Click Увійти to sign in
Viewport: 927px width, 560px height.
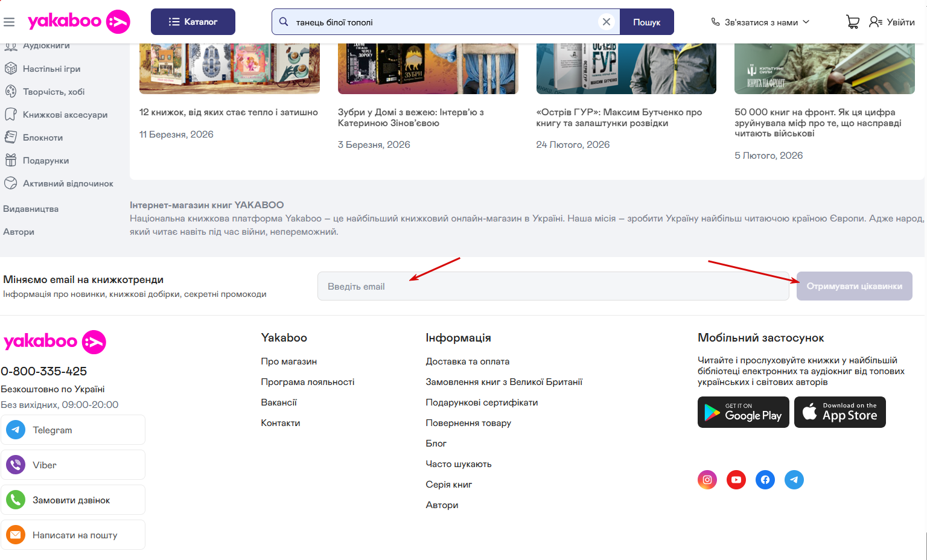pos(892,22)
